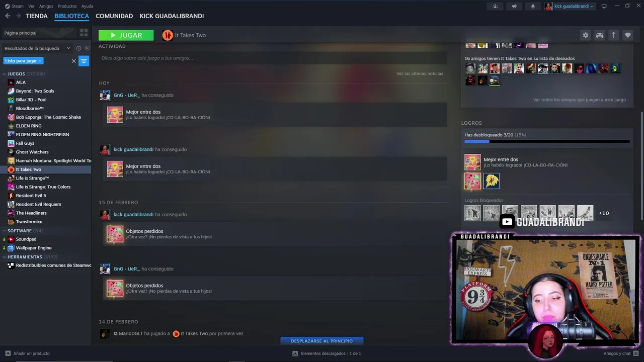Open the announcements megaphone icon

coord(514,6)
